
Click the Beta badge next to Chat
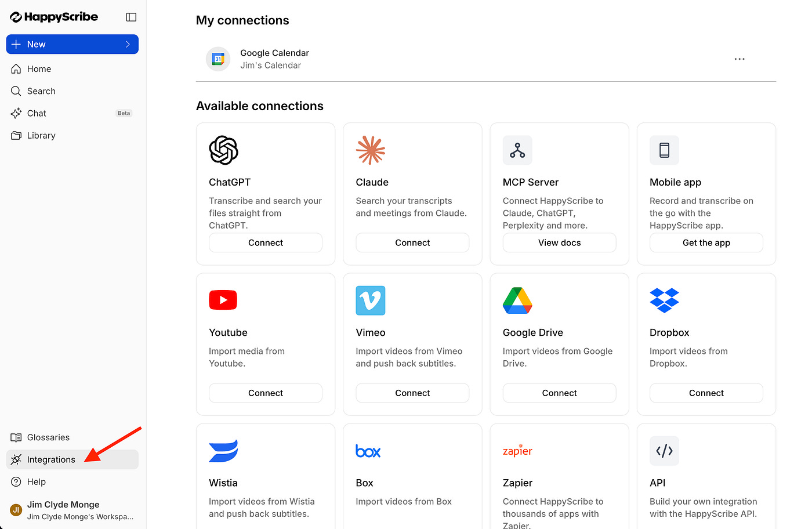tap(124, 113)
